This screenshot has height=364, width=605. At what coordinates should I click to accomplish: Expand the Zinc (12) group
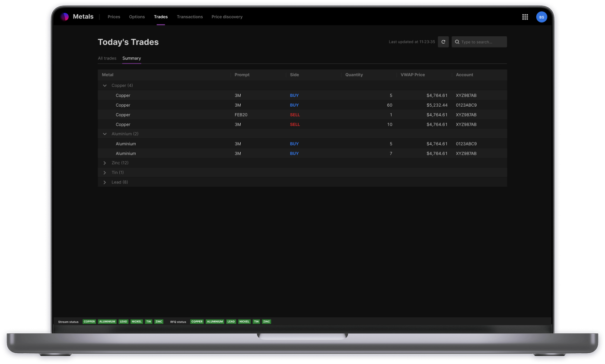(x=105, y=163)
